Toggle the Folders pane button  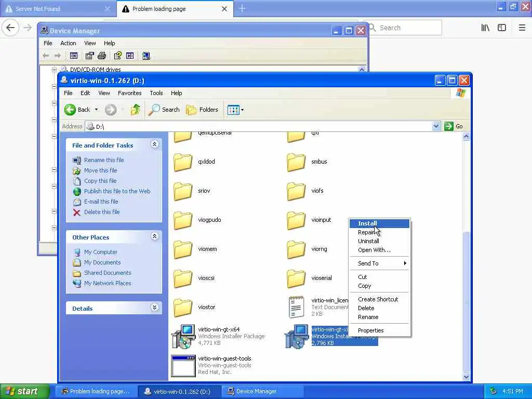[202, 110]
